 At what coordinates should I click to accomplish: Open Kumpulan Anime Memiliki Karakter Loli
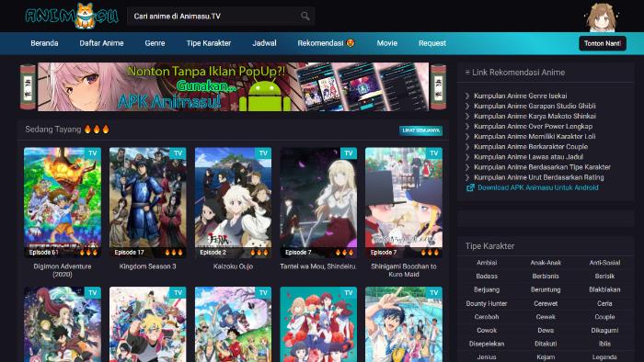[535, 137]
